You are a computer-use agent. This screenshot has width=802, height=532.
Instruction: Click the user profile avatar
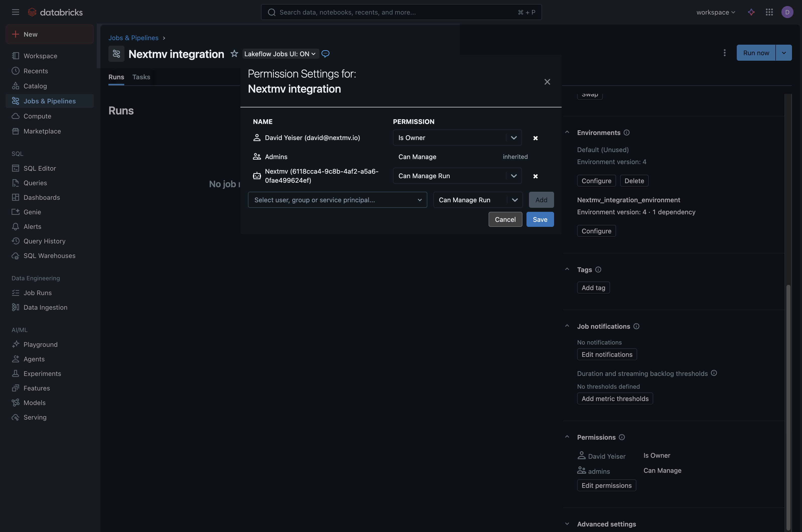pos(787,12)
